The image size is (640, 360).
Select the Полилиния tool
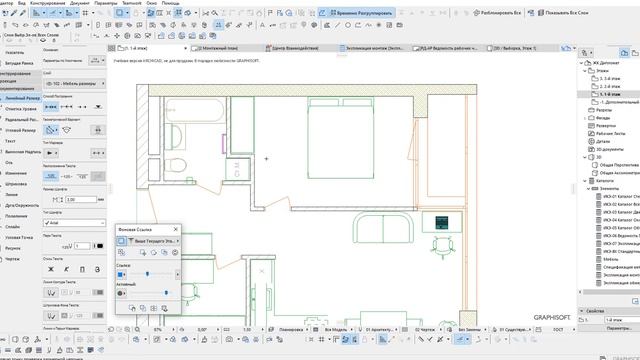pos(16,216)
